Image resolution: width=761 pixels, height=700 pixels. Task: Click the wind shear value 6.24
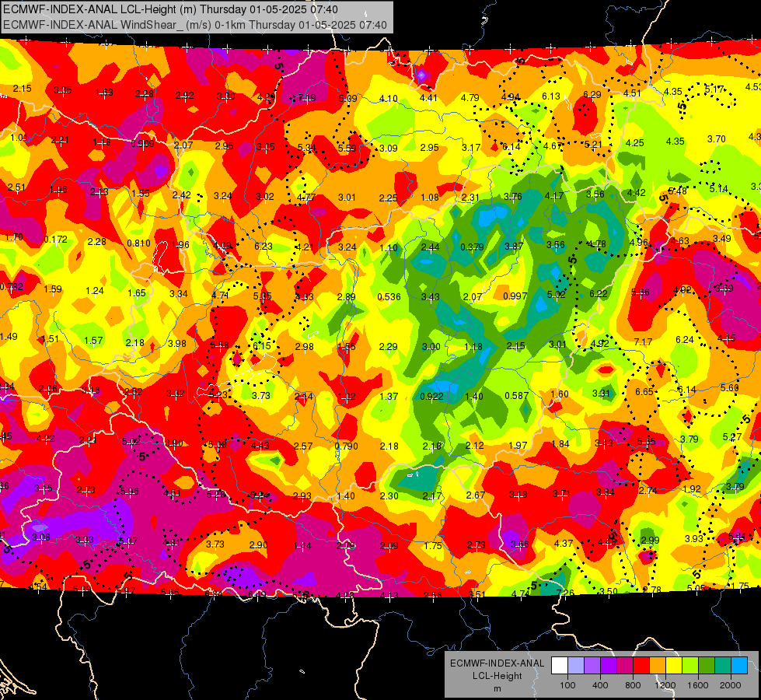pyautogui.click(x=685, y=340)
